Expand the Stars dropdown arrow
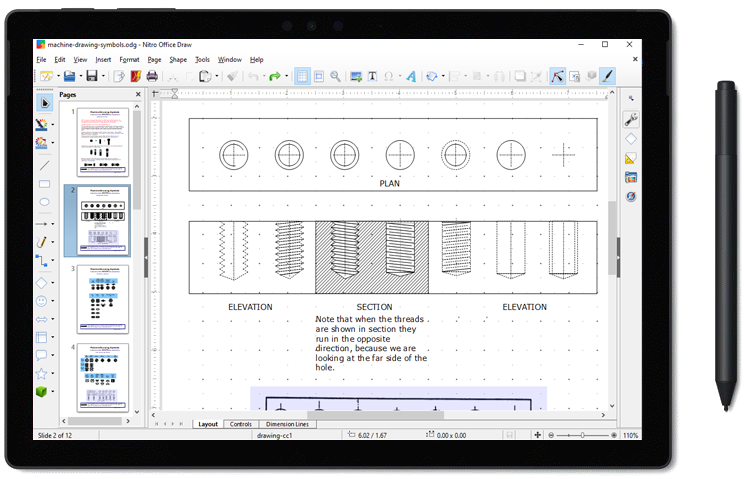This screenshot has width=744, height=479. [53, 374]
